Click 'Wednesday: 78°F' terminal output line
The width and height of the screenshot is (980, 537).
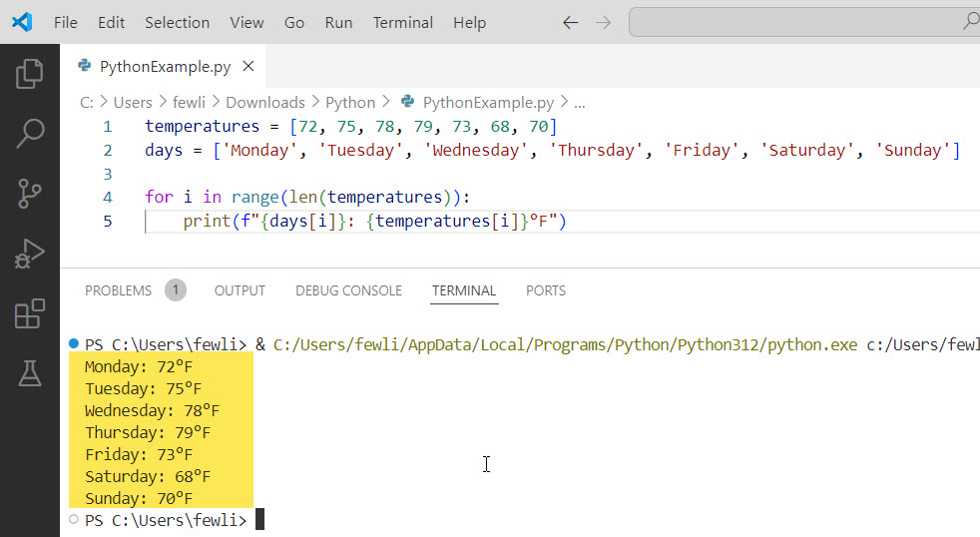tap(152, 410)
